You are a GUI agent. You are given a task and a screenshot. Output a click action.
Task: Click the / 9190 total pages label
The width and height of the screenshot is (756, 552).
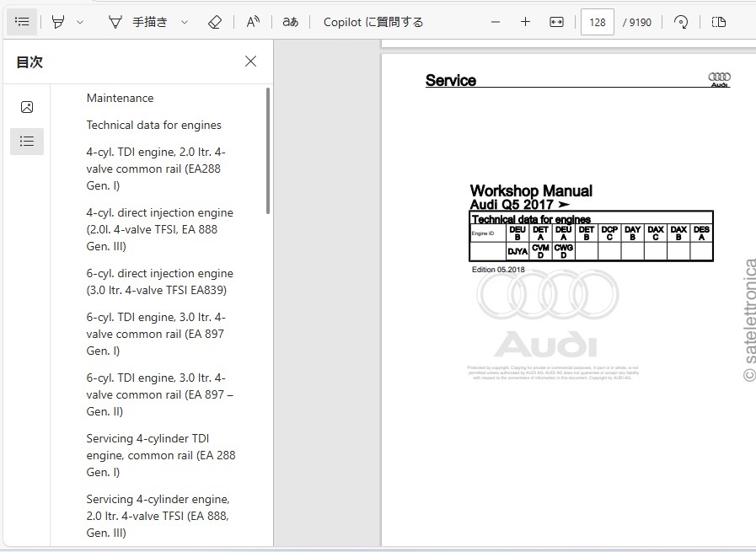[637, 22]
